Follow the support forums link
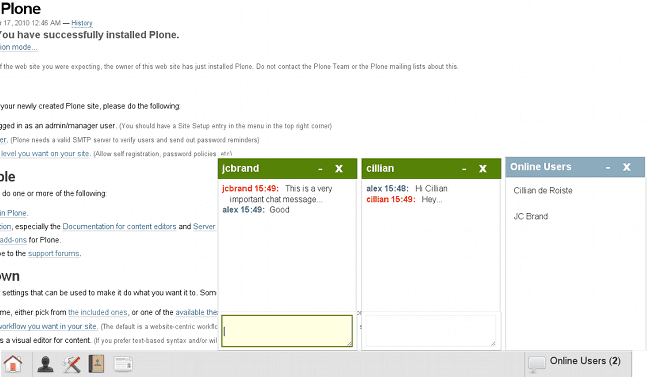 53,253
